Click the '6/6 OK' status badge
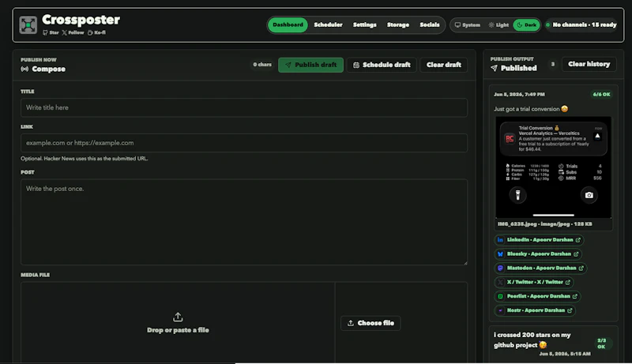The width and height of the screenshot is (632, 364). pos(601,95)
